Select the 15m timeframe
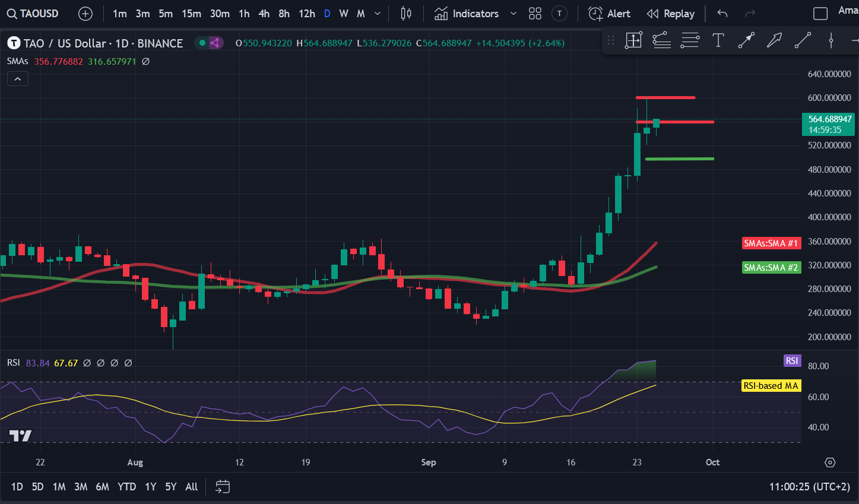Viewport: 859px width, 504px height. [x=191, y=14]
